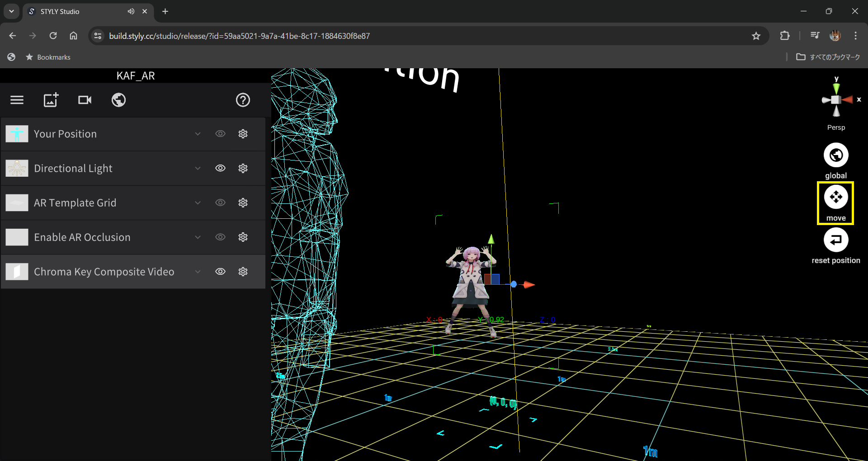This screenshot has height=461, width=868.
Task: Go to the browser home page
Action: pyautogui.click(x=73, y=36)
